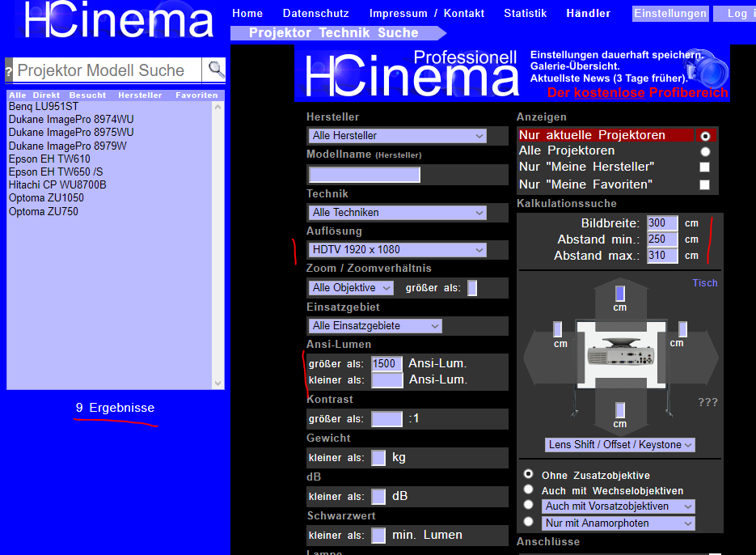
Task: Click the Projektor Technik Suche breadcrumb
Action: coord(334,33)
